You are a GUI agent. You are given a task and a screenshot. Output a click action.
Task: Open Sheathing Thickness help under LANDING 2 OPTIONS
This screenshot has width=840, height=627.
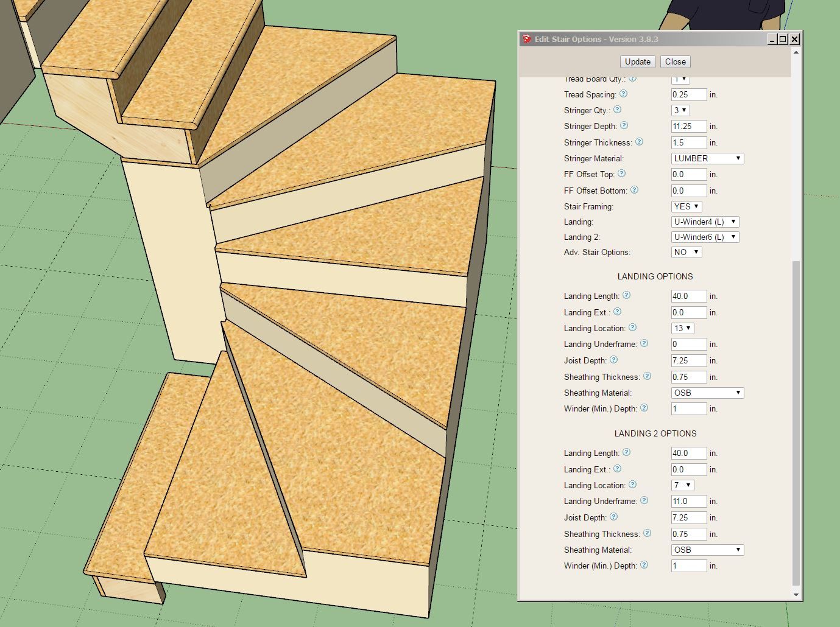[647, 533]
